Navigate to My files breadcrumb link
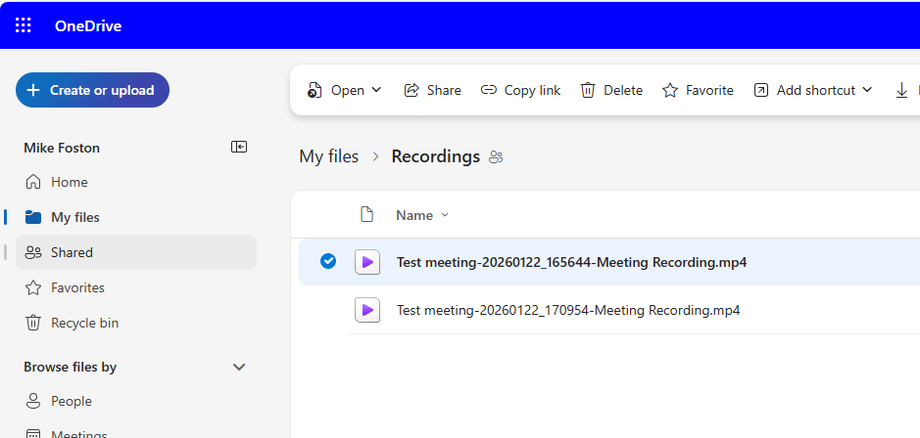The width and height of the screenshot is (920, 438). pos(329,157)
